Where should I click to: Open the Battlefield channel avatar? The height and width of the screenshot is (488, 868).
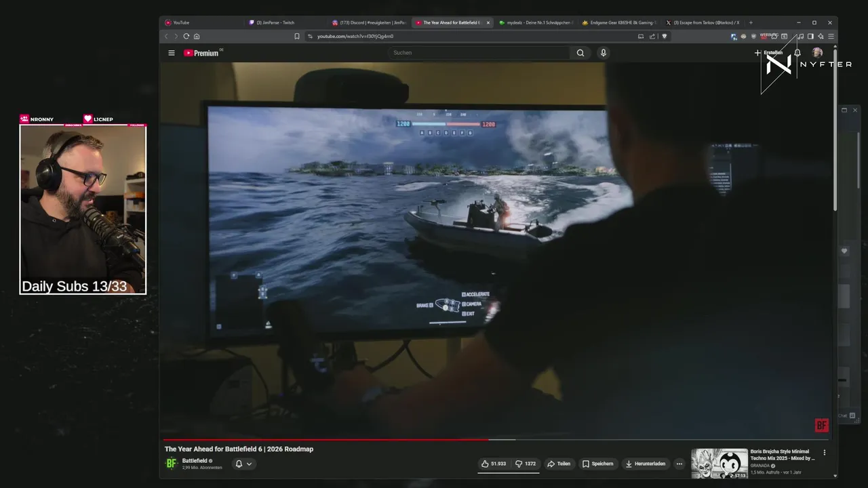click(x=172, y=464)
